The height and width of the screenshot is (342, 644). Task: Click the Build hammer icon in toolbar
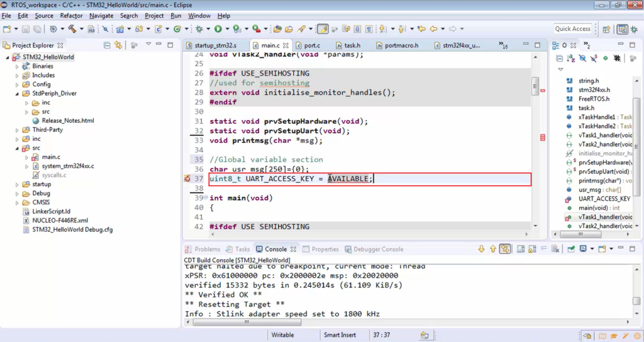pos(72,29)
